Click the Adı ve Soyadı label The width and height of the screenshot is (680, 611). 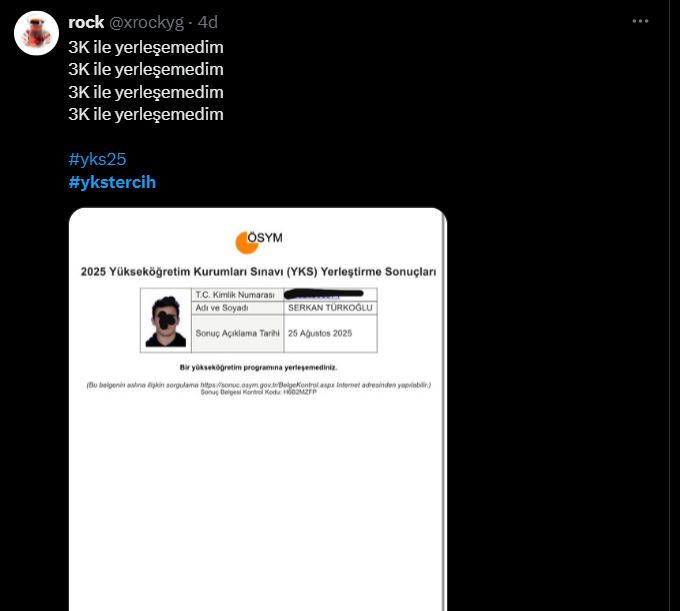coord(222,308)
